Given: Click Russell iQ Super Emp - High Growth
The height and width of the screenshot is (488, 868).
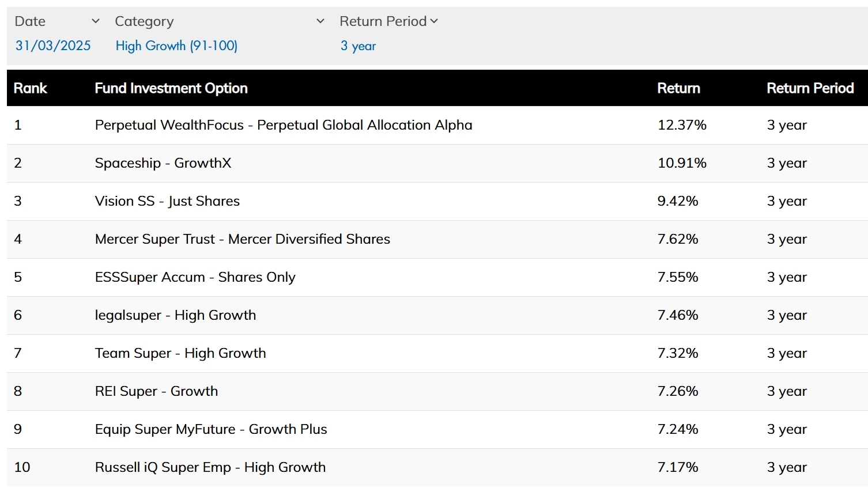Looking at the screenshot, I should click(210, 467).
